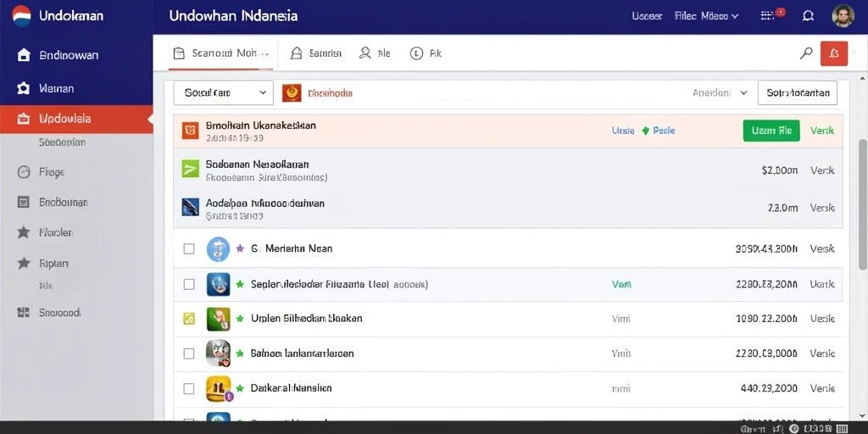Click green app icon of Urnlen Silhadiam
The image size is (868, 434).
pos(218,319)
